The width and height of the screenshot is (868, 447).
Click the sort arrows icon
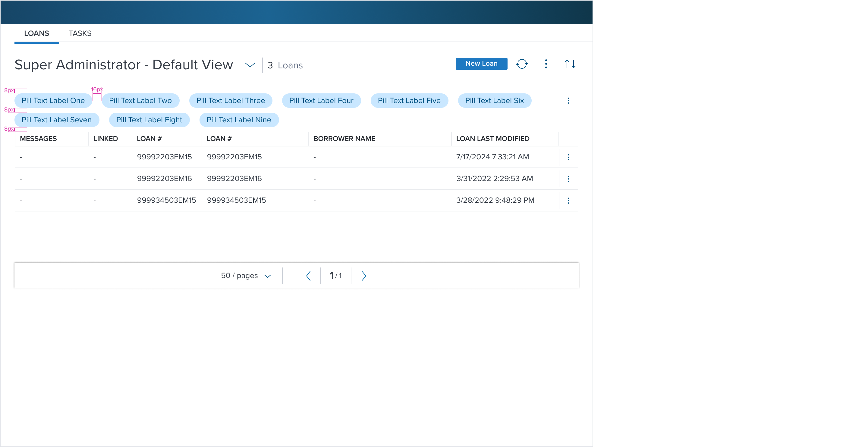pos(570,64)
